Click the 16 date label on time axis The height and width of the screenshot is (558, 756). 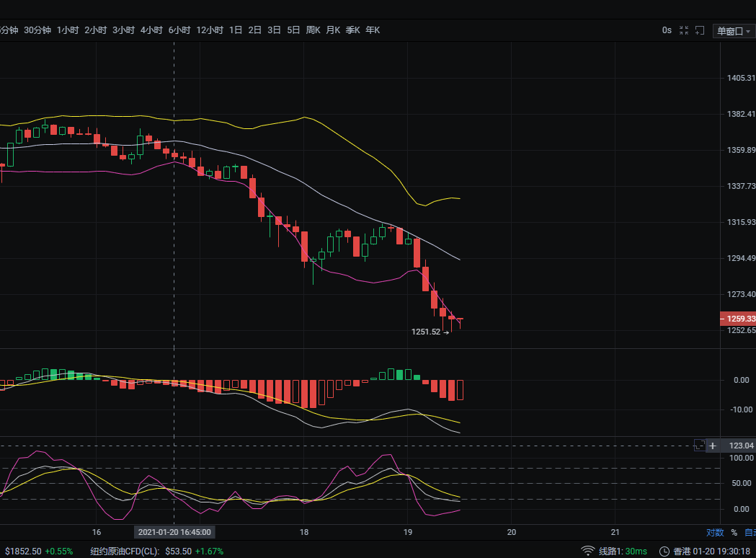[x=97, y=532]
